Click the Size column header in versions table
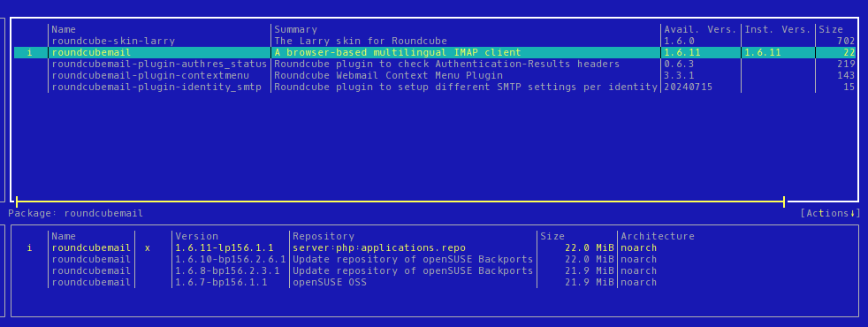The height and width of the screenshot is (327, 868). [x=552, y=236]
